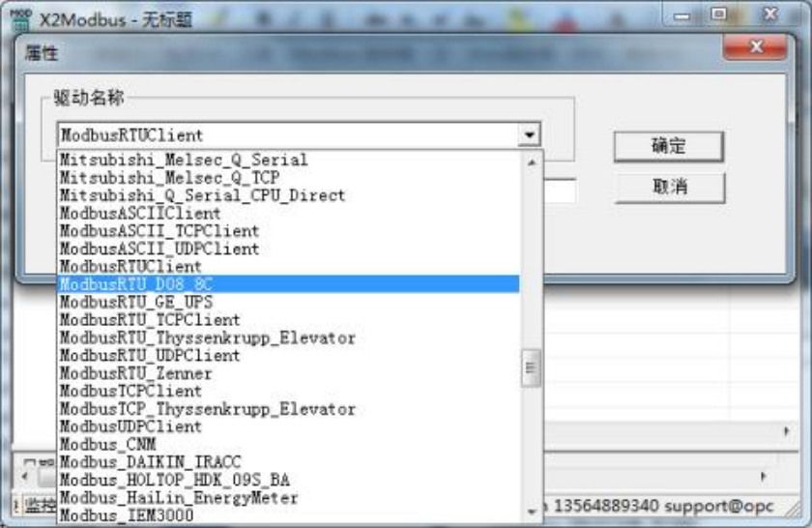This screenshot has width=812, height=528.
Task: Select ModbusRTU_TCPClient driver
Action: pyautogui.click(x=288, y=320)
